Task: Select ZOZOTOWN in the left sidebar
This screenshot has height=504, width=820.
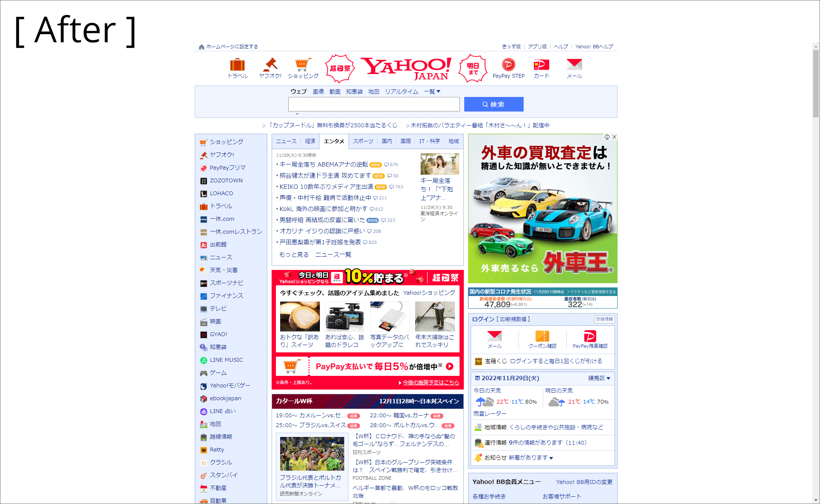Action: tap(226, 180)
